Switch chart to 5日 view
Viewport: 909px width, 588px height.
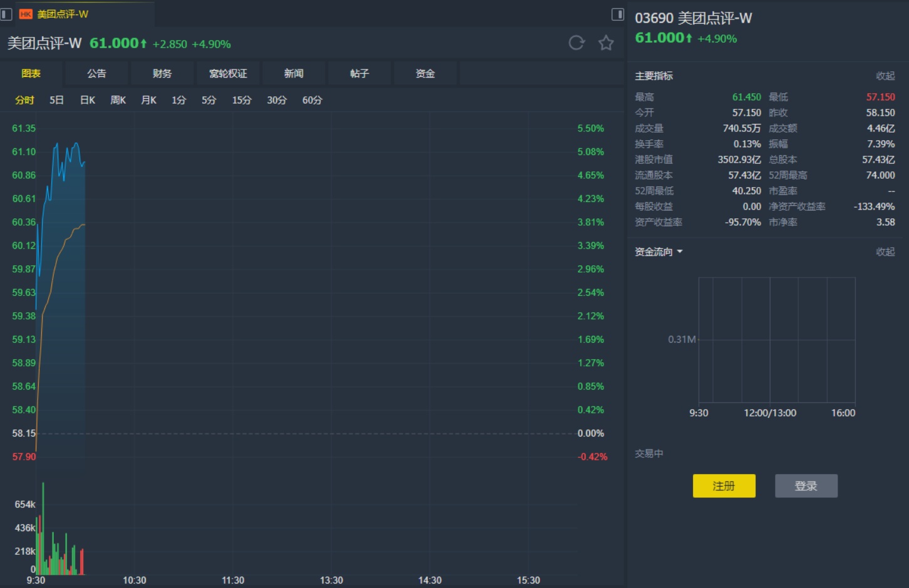click(x=57, y=100)
